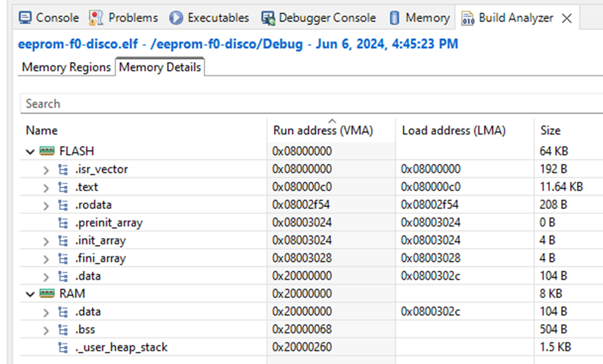Click the Build Analyzer tab icon
This screenshot has width=603, height=364.
click(x=468, y=18)
